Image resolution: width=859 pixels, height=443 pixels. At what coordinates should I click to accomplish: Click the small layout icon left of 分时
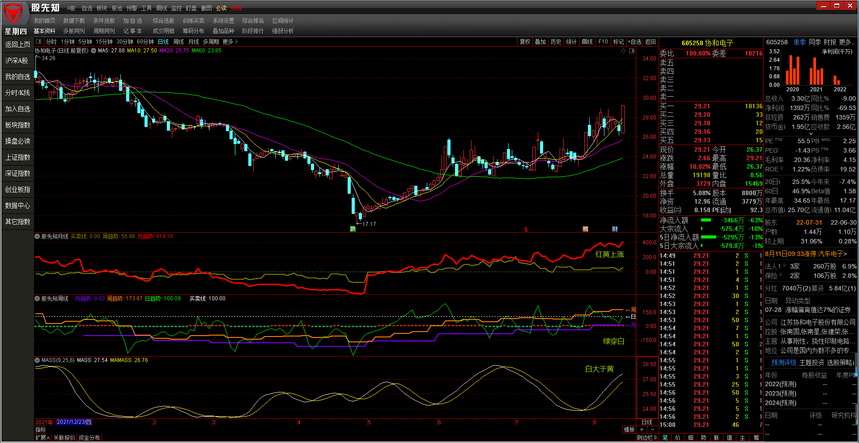pos(38,42)
